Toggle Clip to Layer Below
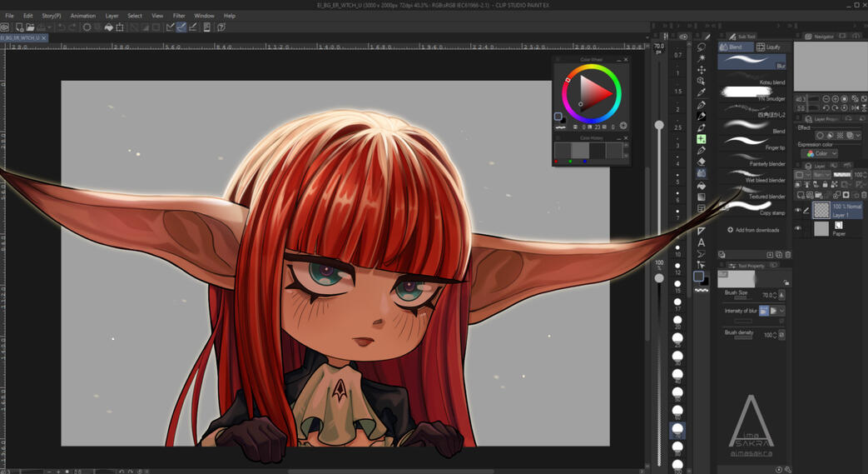Image resolution: width=868 pixels, height=474 pixels. 798,184
